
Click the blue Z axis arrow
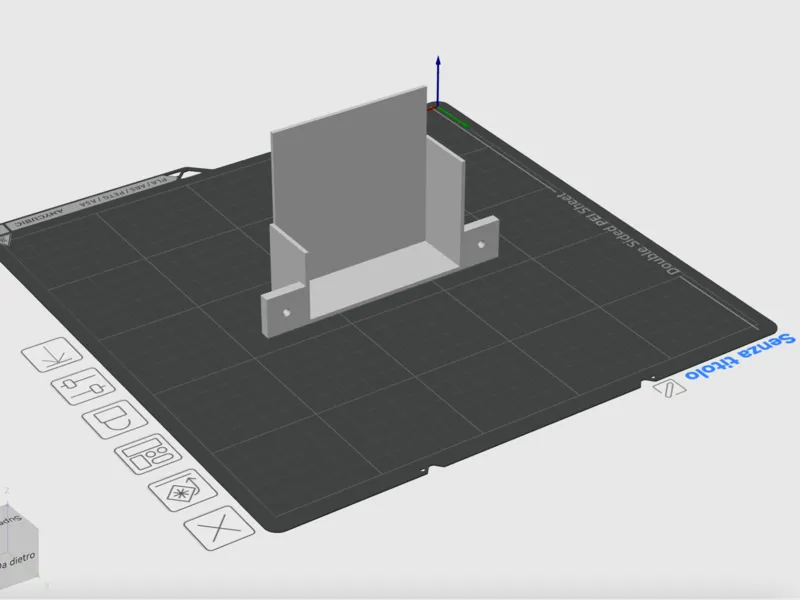click(438, 82)
